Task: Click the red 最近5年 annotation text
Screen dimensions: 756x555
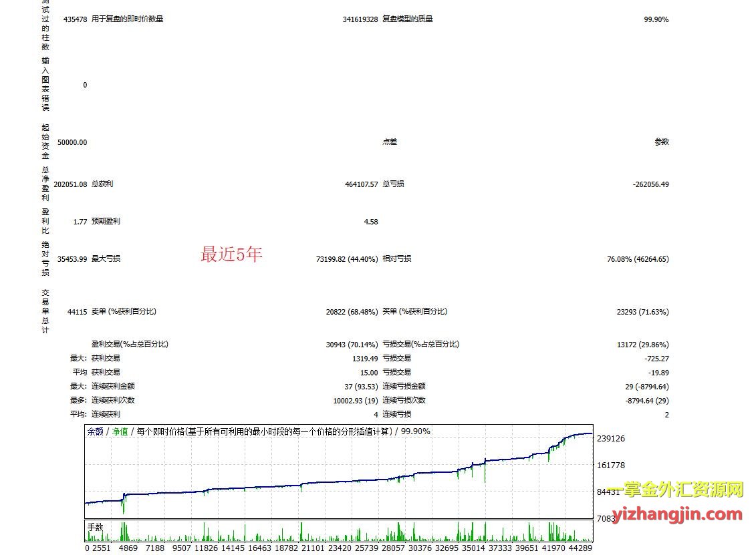Action: click(x=231, y=254)
